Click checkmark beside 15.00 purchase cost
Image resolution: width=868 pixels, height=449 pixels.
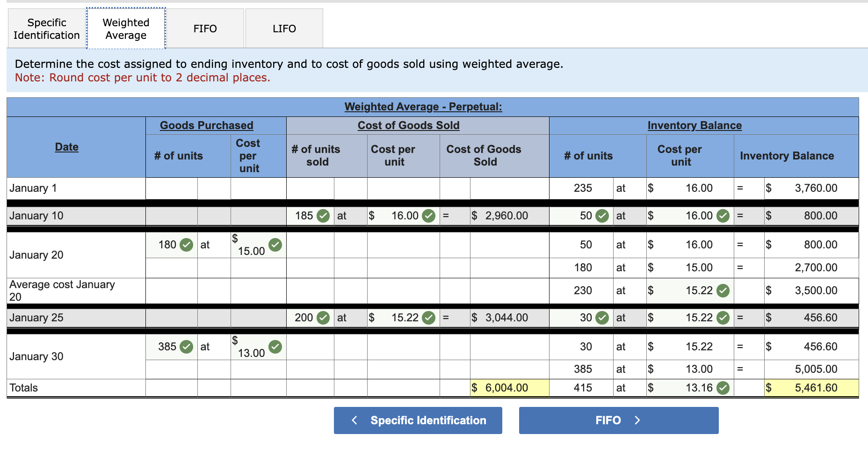pyautogui.click(x=275, y=245)
